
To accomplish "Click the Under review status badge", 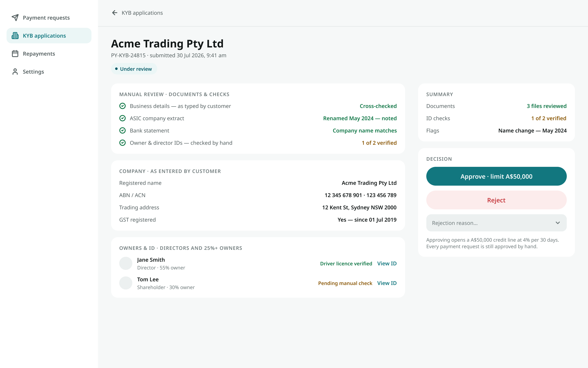I will (134, 69).
